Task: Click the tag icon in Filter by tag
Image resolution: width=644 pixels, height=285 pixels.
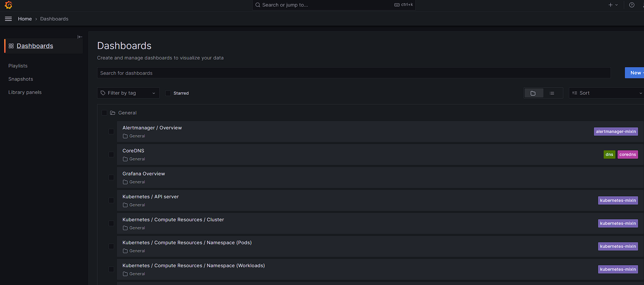Action: pos(103,93)
